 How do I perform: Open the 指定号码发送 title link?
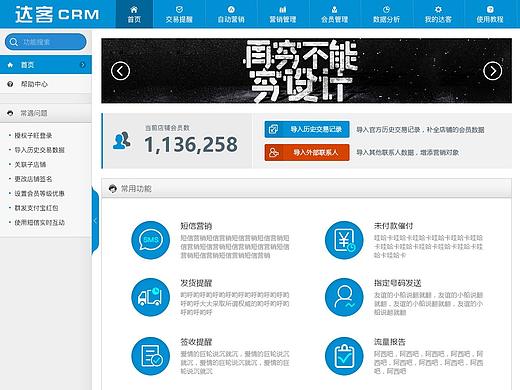[x=397, y=283]
